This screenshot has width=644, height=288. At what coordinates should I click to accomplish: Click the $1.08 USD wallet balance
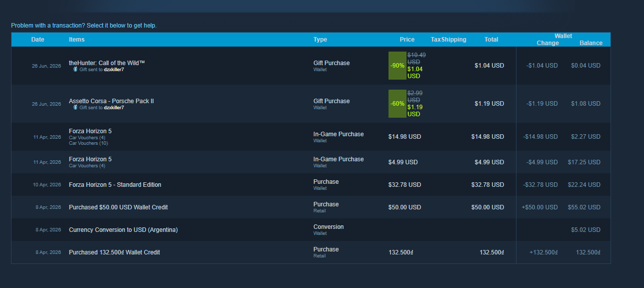[586, 104]
